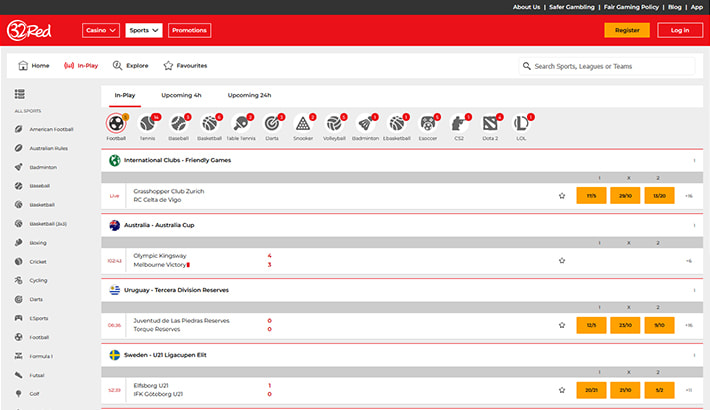
Task: Expand +6 markets for Olympic Kingsway match
Action: click(689, 260)
